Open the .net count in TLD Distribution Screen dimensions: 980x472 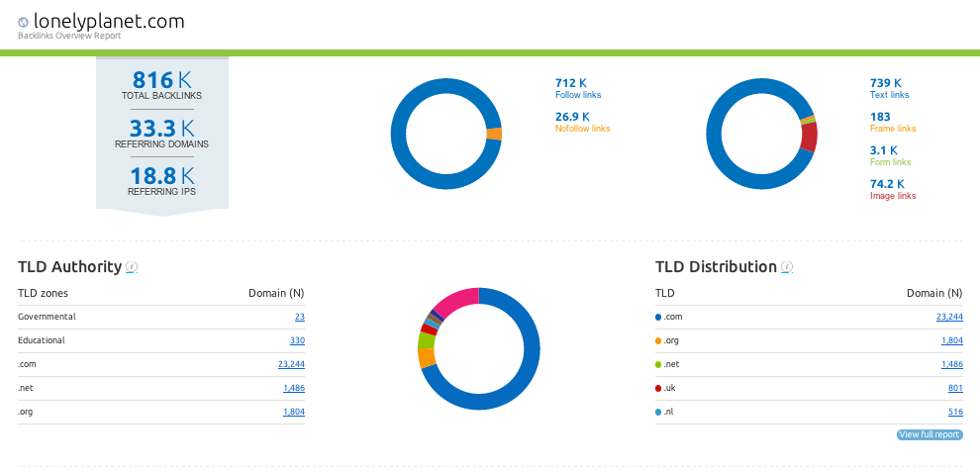[x=952, y=364]
